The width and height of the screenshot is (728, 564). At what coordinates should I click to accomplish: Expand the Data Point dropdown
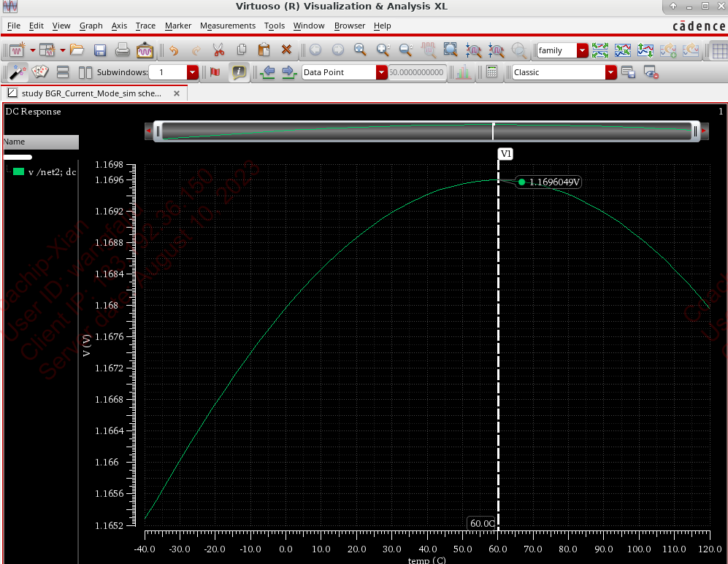[381, 72]
